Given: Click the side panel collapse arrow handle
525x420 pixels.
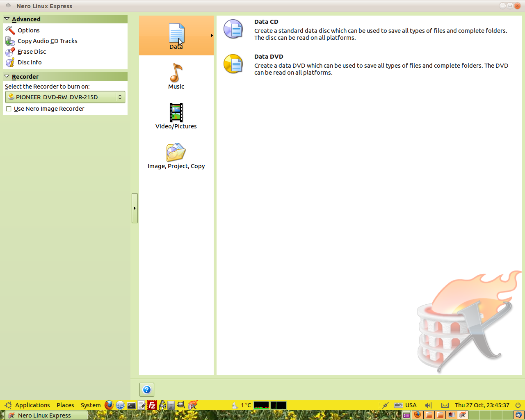Looking at the screenshot, I should (x=135, y=208).
